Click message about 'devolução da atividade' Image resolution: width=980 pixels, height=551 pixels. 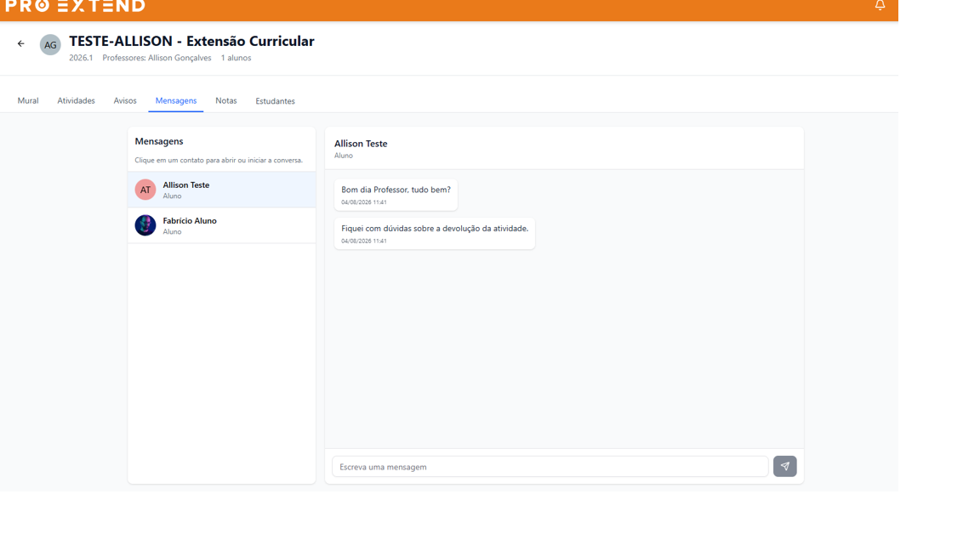[x=435, y=234]
